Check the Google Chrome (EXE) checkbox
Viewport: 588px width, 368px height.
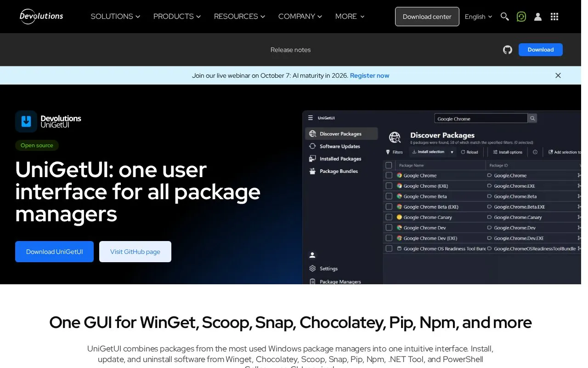389,186
